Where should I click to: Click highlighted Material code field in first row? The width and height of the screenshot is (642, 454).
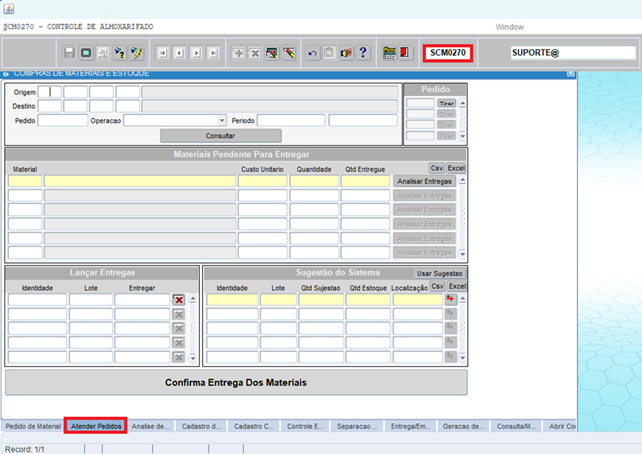click(x=25, y=181)
